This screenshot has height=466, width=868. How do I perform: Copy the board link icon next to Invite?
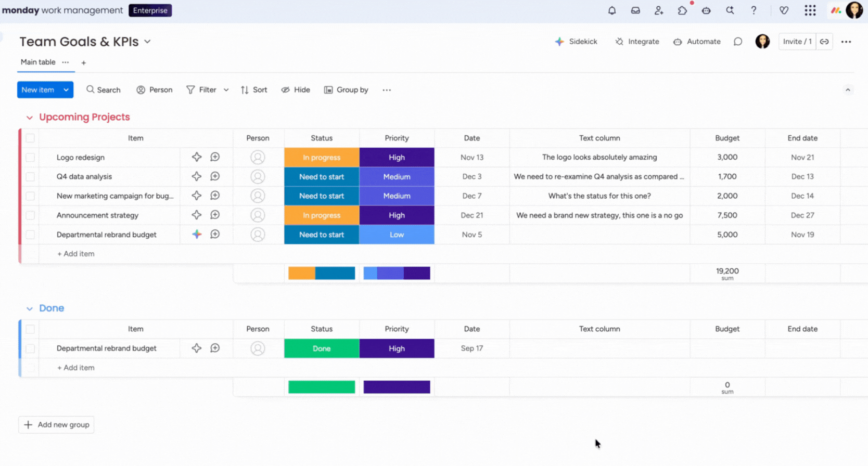click(x=824, y=42)
